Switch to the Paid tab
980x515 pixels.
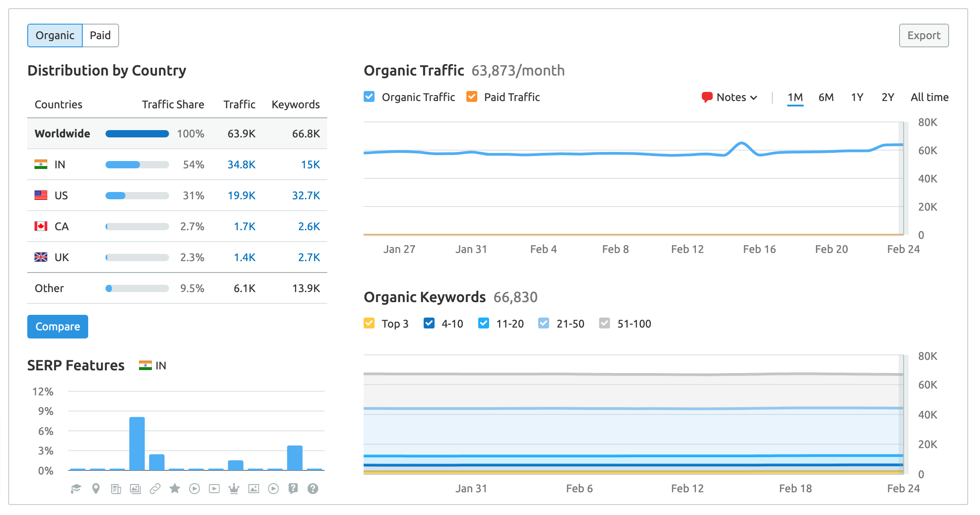[x=100, y=35]
